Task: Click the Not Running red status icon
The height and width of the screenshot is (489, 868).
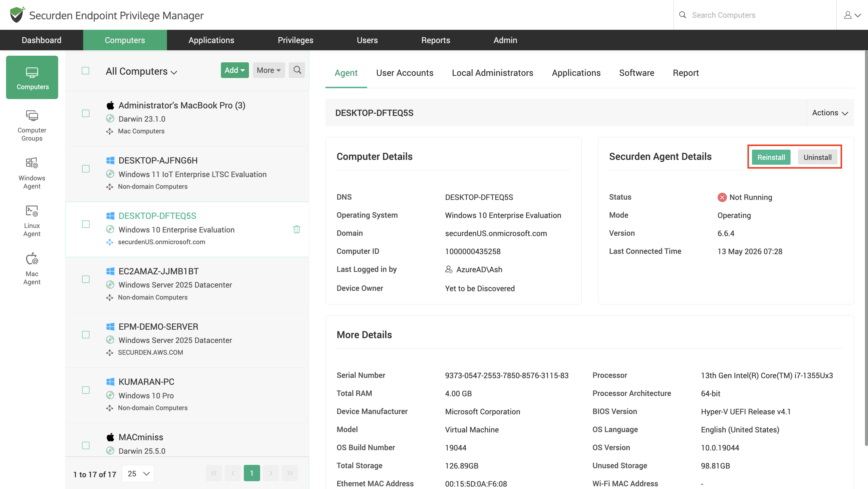Action: 722,197
